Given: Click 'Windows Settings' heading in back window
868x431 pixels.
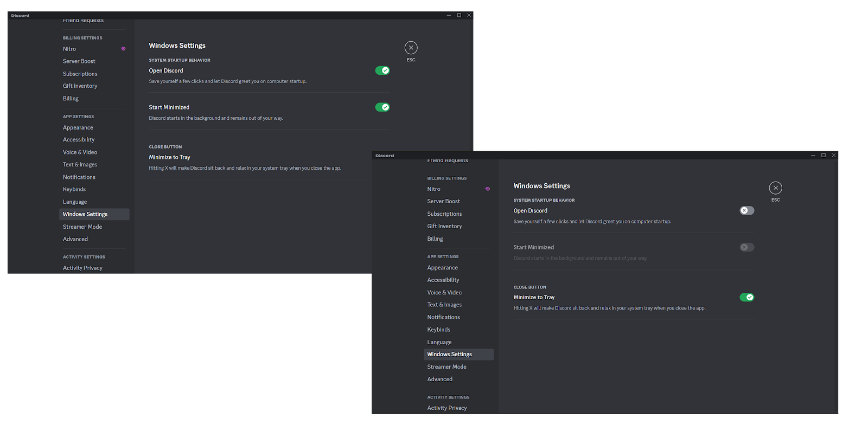Looking at the screenshot, I should pyautogui.click(x=177, y=46).
